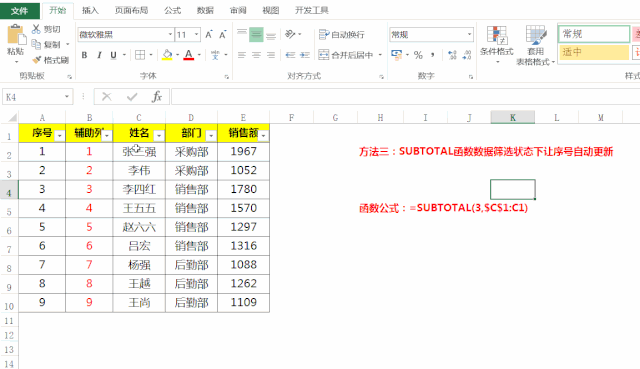
Task: Click the Paste clipboard icon
Action: tap(16, 35)
